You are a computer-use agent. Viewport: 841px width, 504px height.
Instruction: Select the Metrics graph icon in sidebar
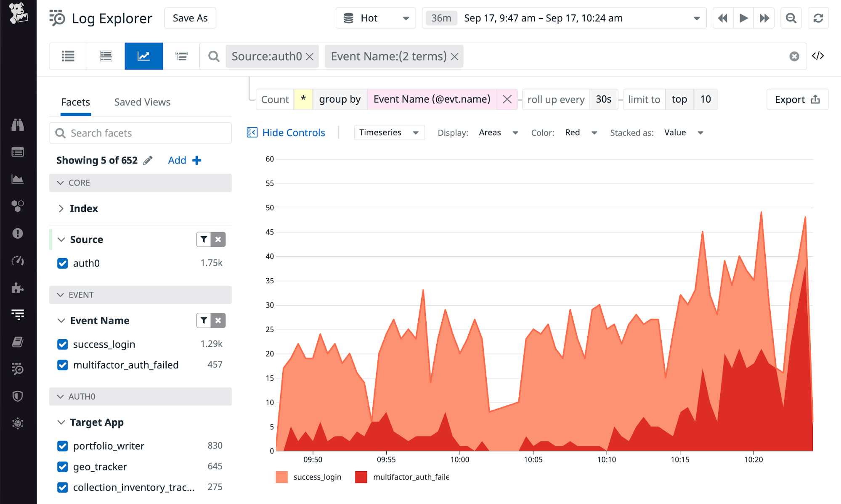click(x=18, y=179)
